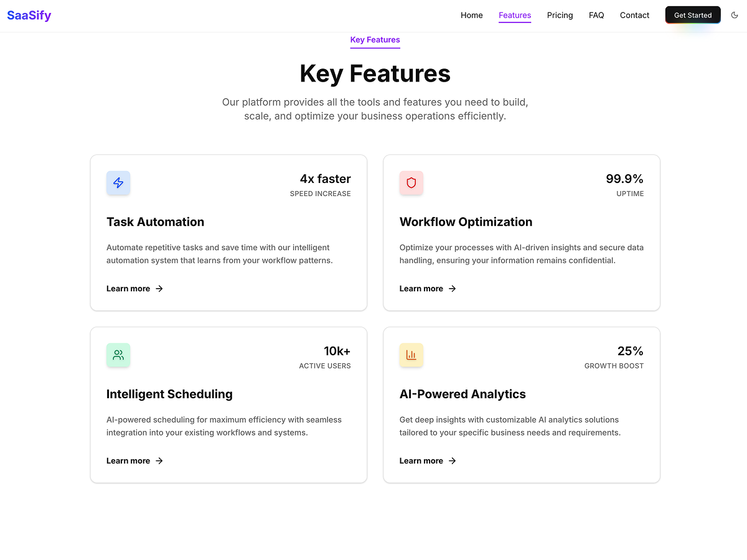747x560 pixels.
Task: Click the active Features navigation link
Action: (x=515, y=15)
